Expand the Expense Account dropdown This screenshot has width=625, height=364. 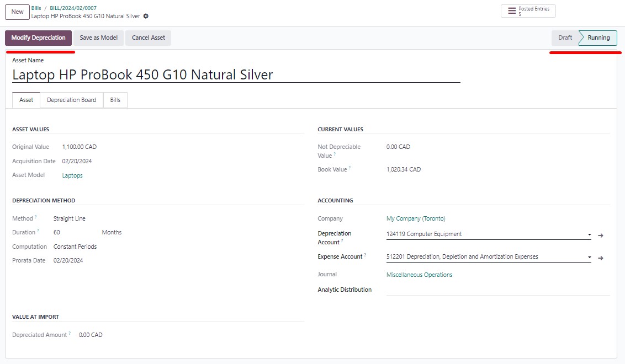pyautogui.click(x=589, y=257)
